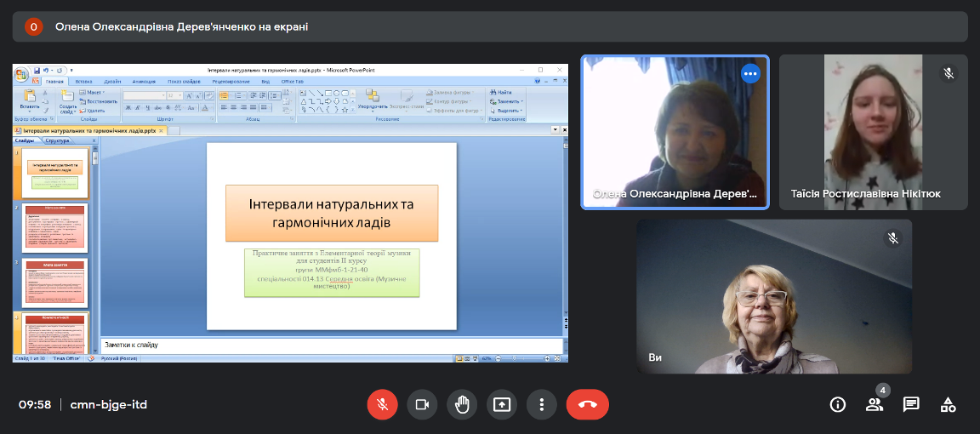This screenshot has height=434, width=980.
Task: Open options on Олена's video tile
Action: click(749, 74)
